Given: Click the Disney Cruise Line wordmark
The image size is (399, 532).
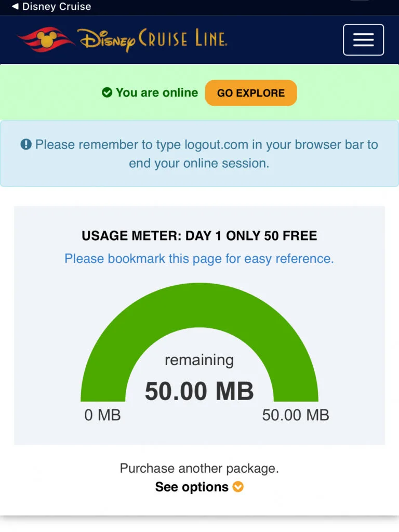Looking at the screenshot, I should coord(152,39).
